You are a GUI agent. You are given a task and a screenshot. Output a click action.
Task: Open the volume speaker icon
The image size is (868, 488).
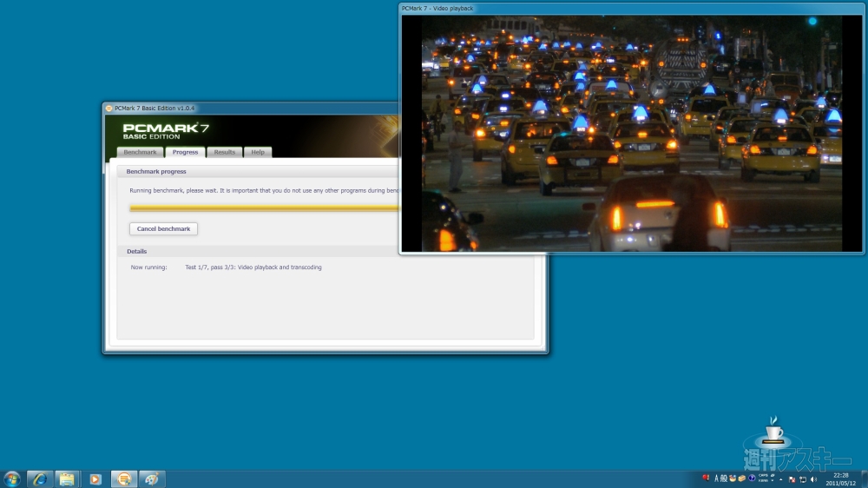tap(814, 479)
